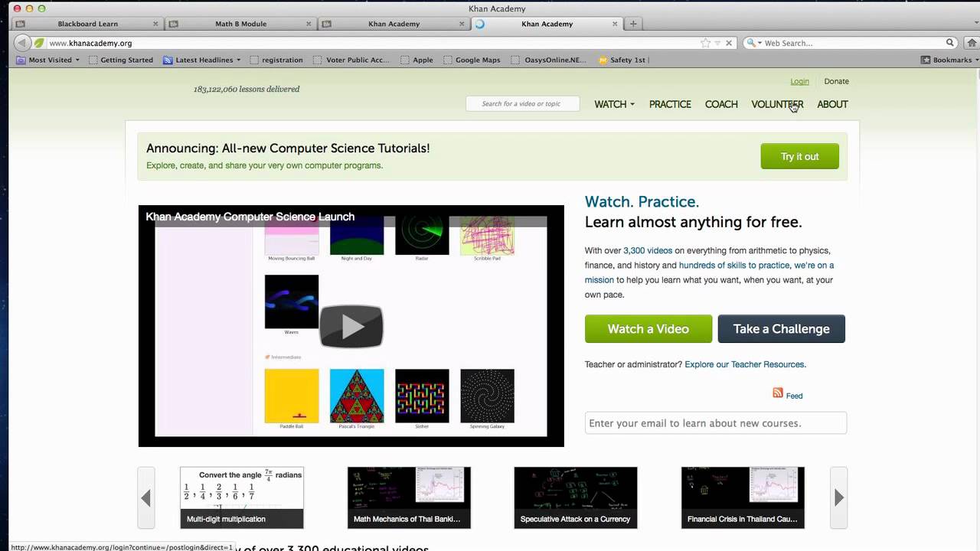This screenshot has width=980, height=551.
Task: Follow the 3,300 videos link
Action: (x=648, y=250)
